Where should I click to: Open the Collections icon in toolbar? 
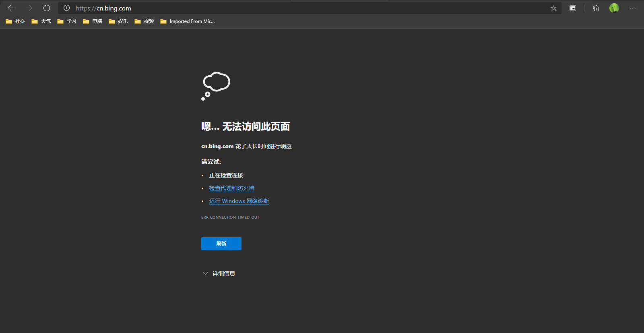(596, 8)
